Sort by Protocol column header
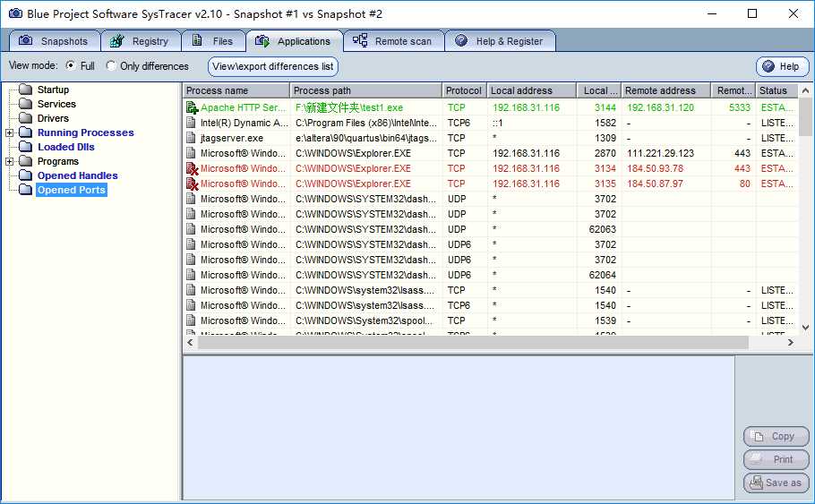This screenshot has width=815, height=504. [465, 90]
